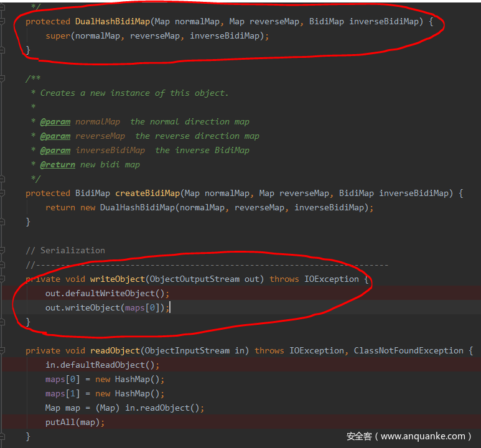481x448 pixels.
Task: Click ClassNotFoundException in readObject signature
Action: pyautogui.click(x=408, y=351)
